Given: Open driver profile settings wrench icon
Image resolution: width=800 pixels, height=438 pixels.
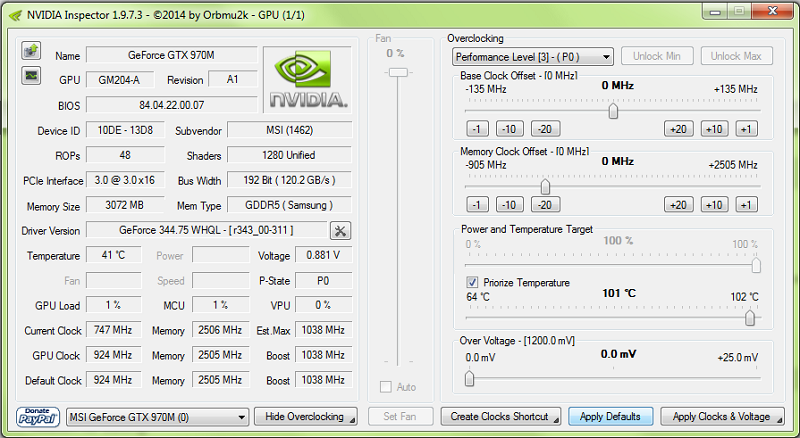Looking at the screenshot, I should click(x=340, y=231).
